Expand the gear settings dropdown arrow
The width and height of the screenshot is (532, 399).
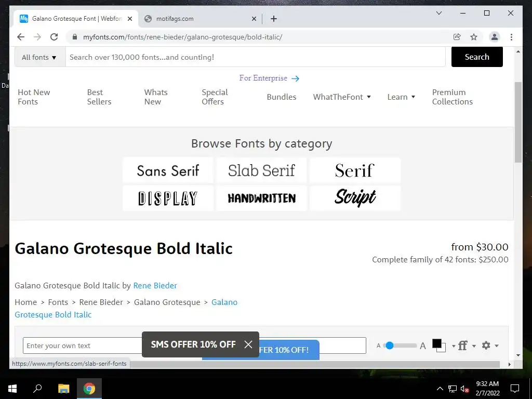tap(497, 346)
